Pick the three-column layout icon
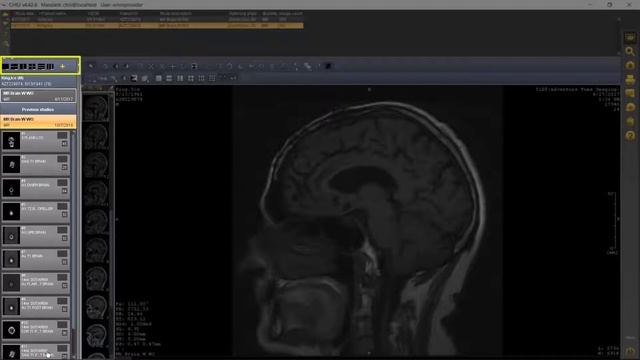Image resolution: width=640 pixels, height=360 pixels. tap(50, 66)
